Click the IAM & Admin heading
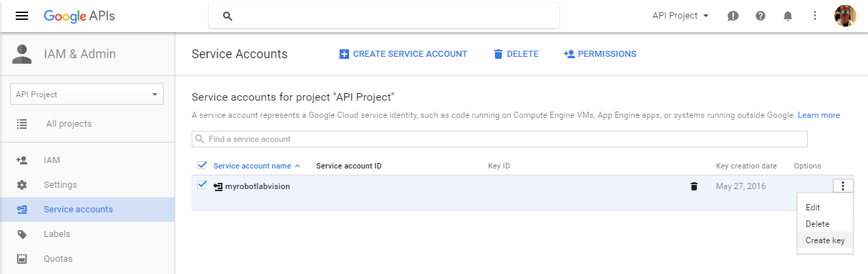 click(x=79, y=54)
